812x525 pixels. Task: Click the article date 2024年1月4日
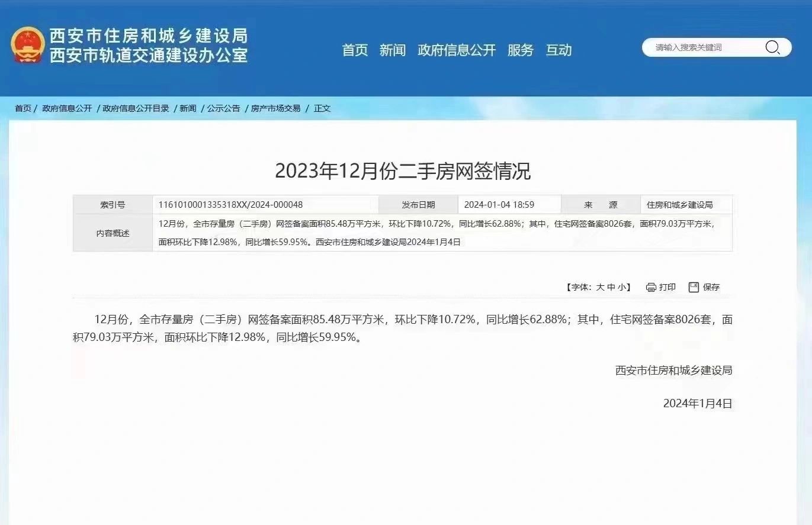(x=698, y=404)
